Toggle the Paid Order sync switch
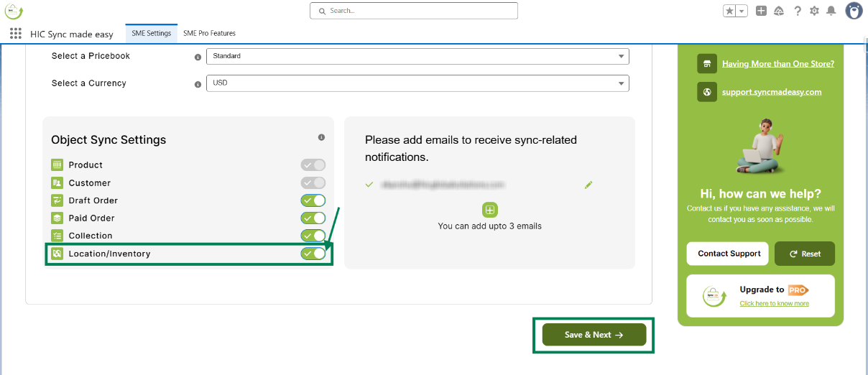Viewport: 868px width, 375px height. click(x=313, y=218)
